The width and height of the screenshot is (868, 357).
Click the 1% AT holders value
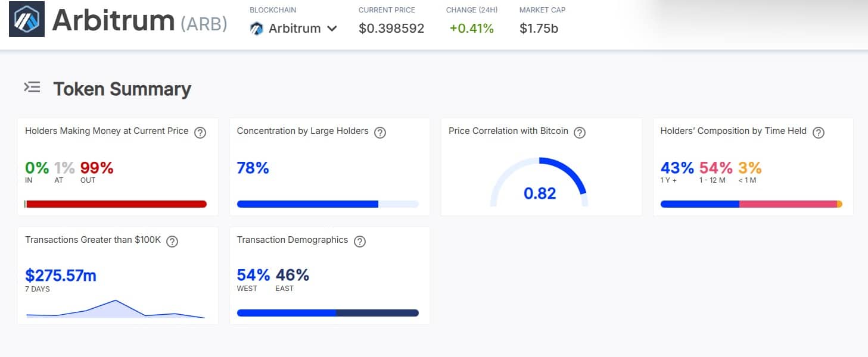coord(64,168)
